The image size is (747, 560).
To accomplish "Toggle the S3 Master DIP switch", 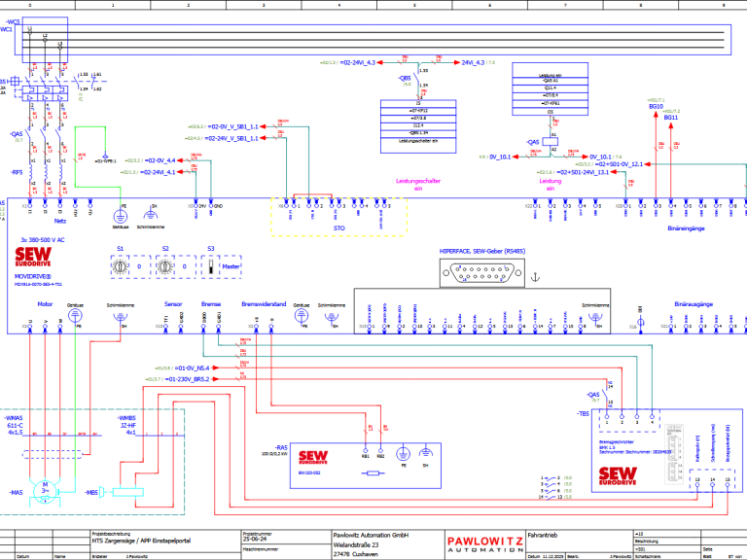I will [211, 264].
